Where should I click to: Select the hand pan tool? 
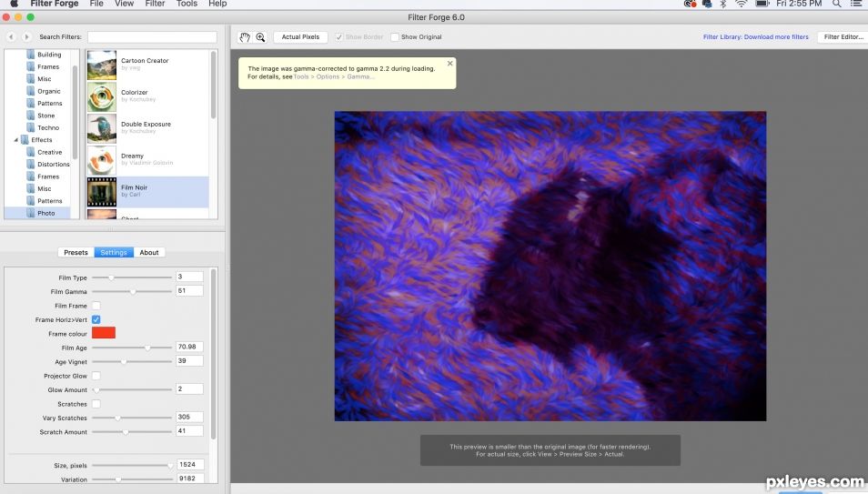[245, 37]
